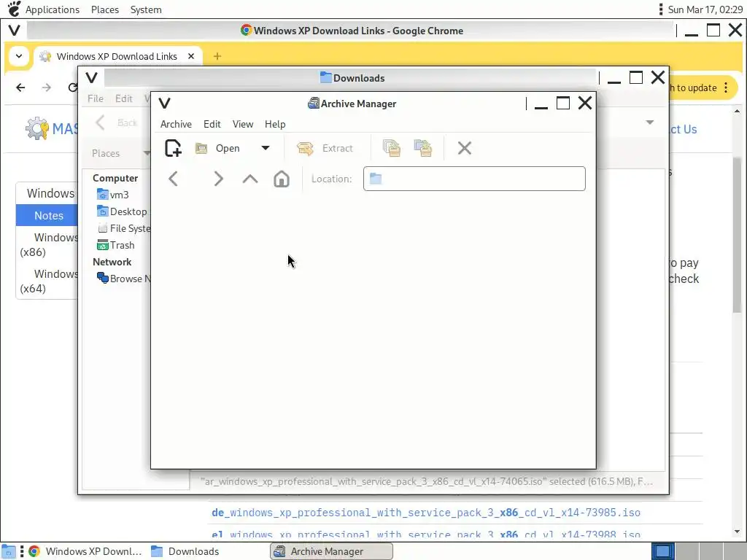Open the View menu in Archive Manager

242,124
